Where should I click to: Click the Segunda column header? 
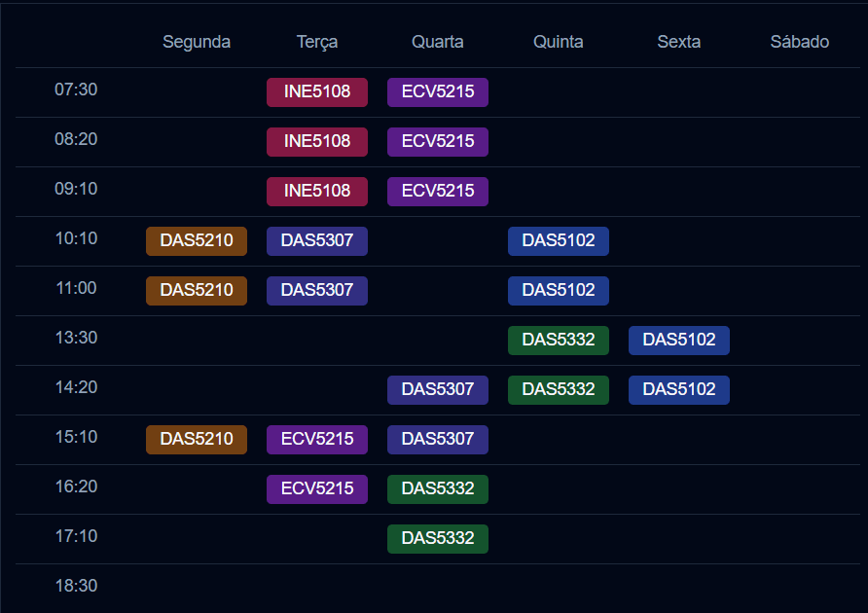[197, 42]
